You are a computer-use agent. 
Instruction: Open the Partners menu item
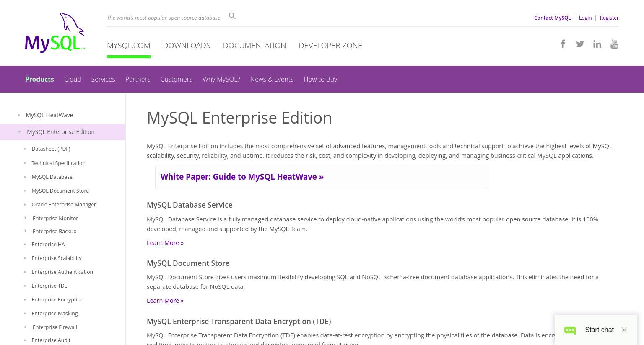[x=138, y=79]
